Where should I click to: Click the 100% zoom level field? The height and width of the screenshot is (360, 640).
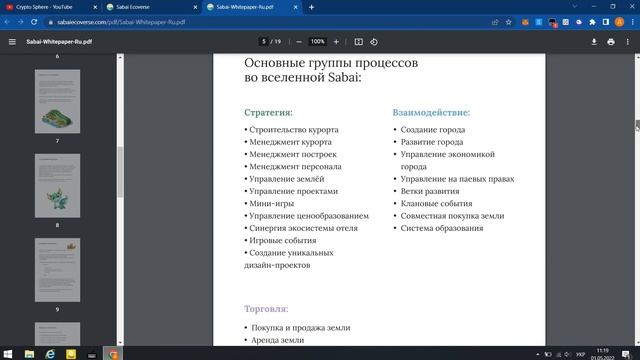tap(318, 42)
